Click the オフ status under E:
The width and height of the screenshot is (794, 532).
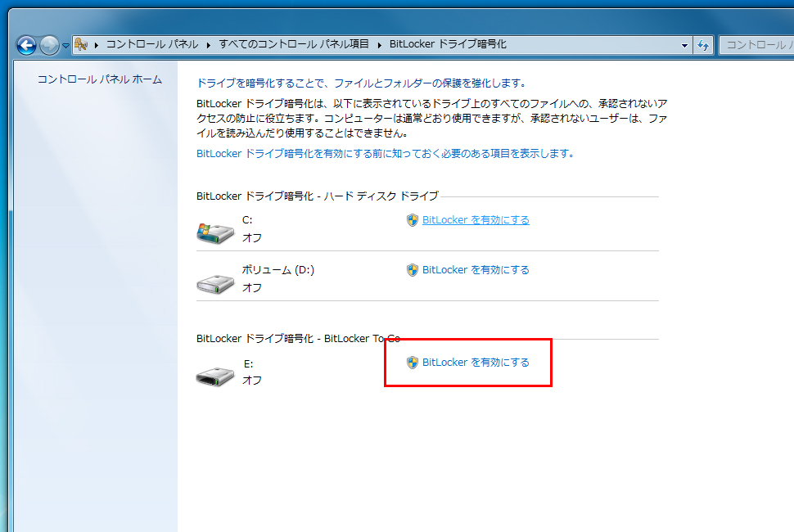coord(251,380)
